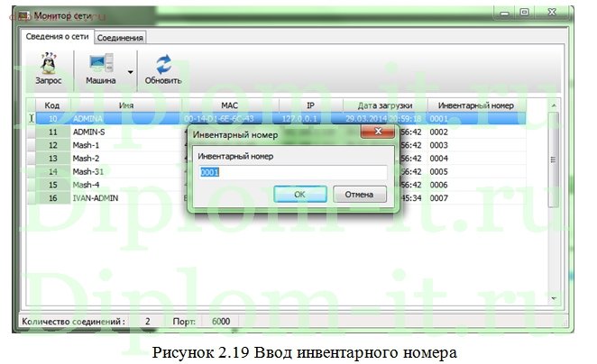The image size is (597, 364).
Task: Click the MAC column header
Action: coord(230,105)
